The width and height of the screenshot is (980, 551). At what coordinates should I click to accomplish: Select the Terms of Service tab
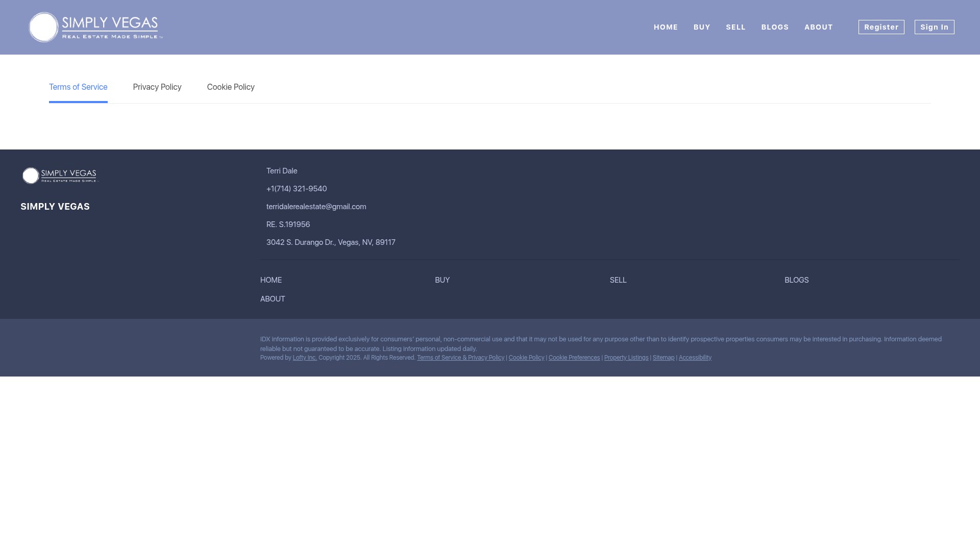78,87
